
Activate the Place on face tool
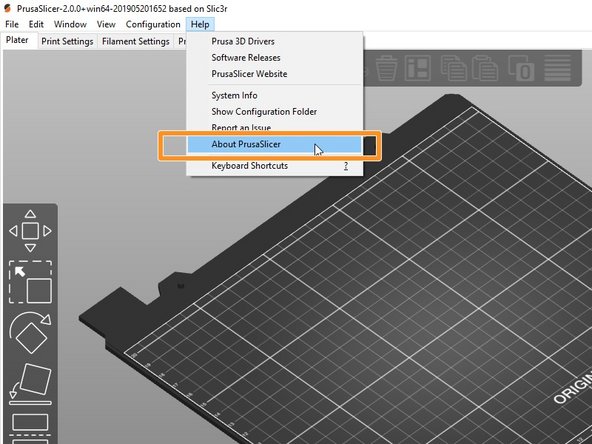[30, 384]
